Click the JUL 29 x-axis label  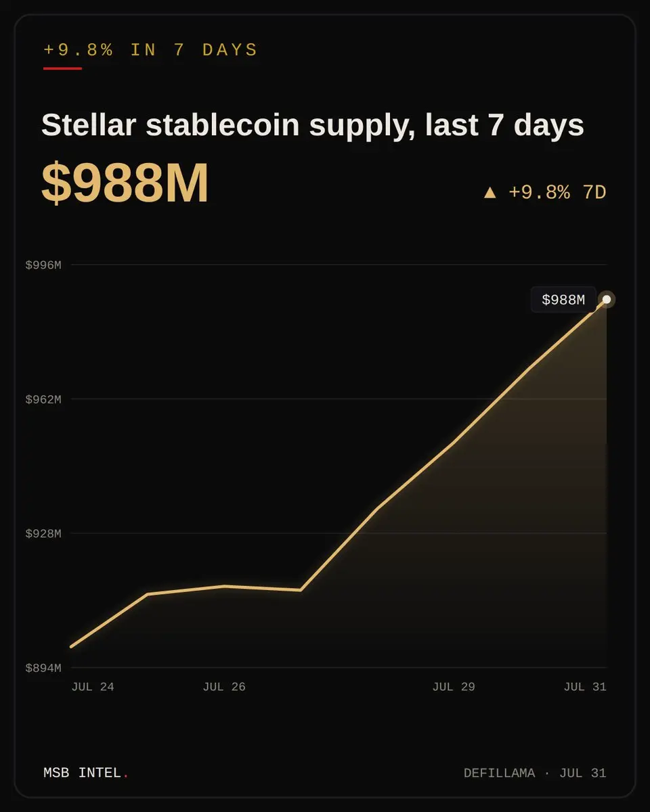(454, 687)
